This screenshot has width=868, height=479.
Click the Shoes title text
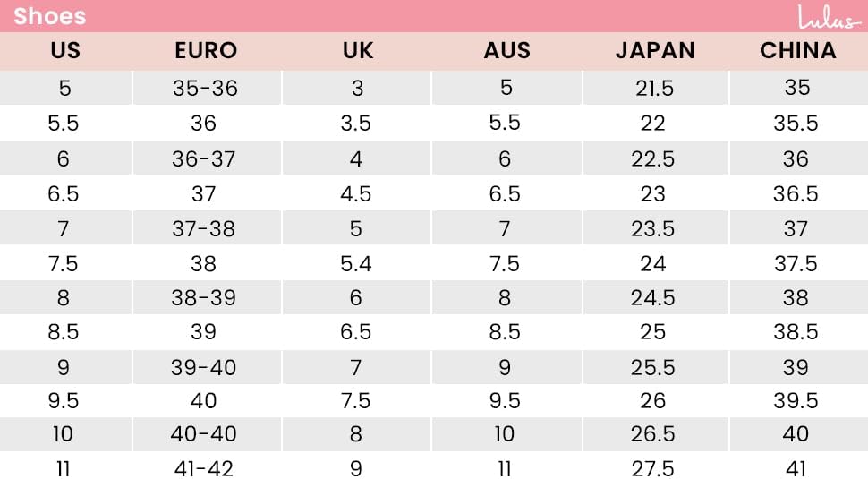pos(50,17)
